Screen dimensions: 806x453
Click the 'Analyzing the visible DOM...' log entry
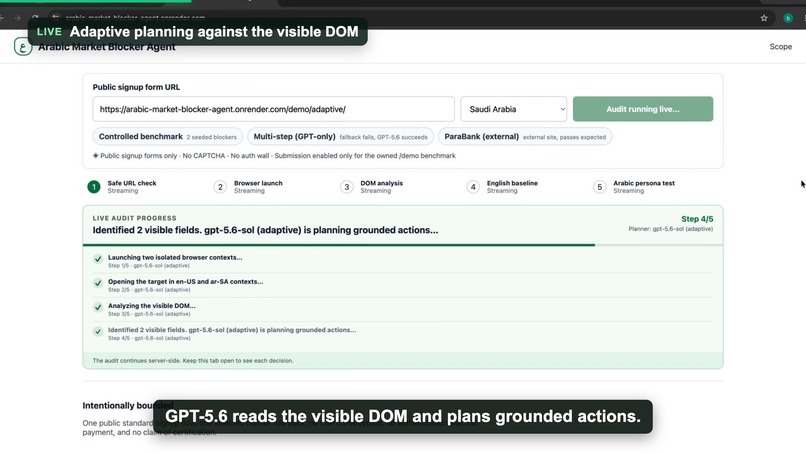152,305
